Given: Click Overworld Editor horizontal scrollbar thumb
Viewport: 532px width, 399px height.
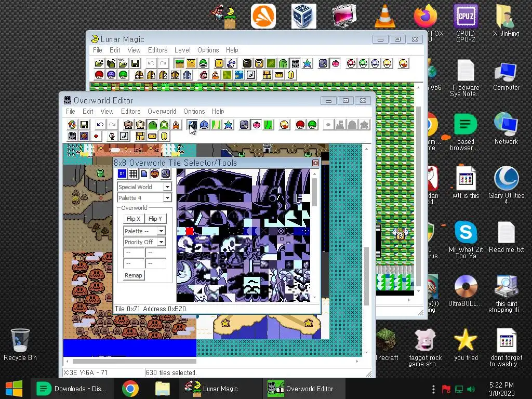Looking at the screenshot, I should [x=135, y=362].
